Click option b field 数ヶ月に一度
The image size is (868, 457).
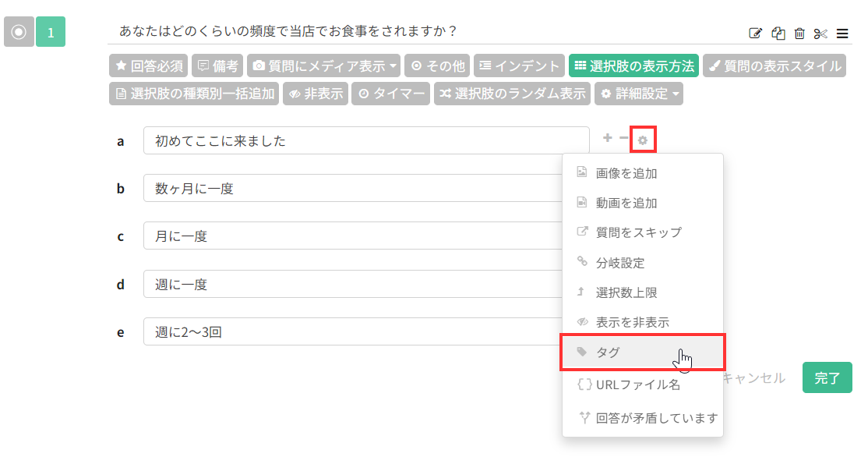[353, 189]
